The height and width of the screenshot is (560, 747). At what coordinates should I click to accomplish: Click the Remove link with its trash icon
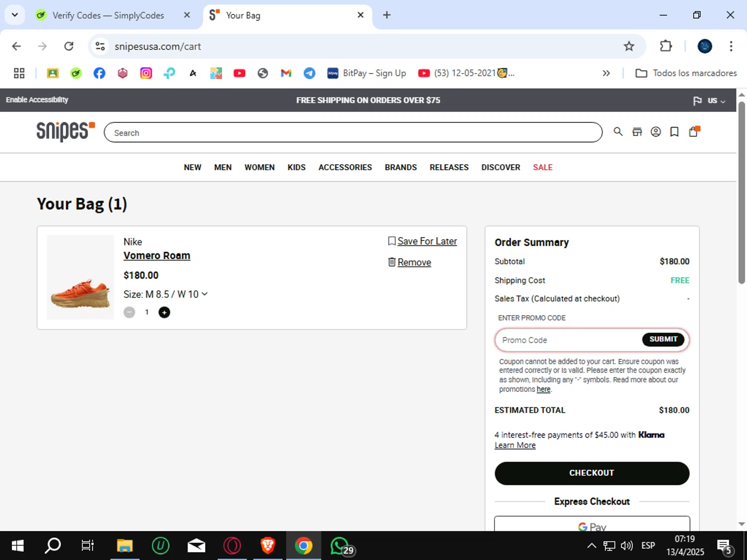(x=409, y=262)
